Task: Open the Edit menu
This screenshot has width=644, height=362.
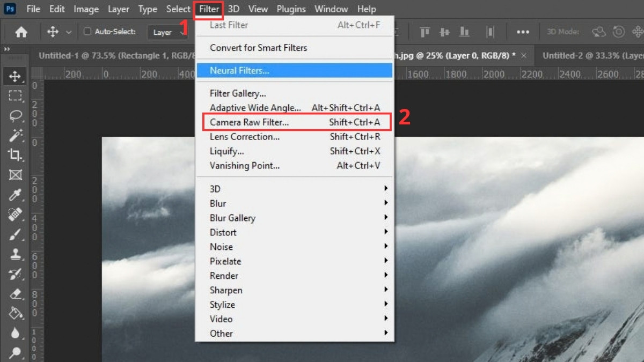Action: click(57, 9)
